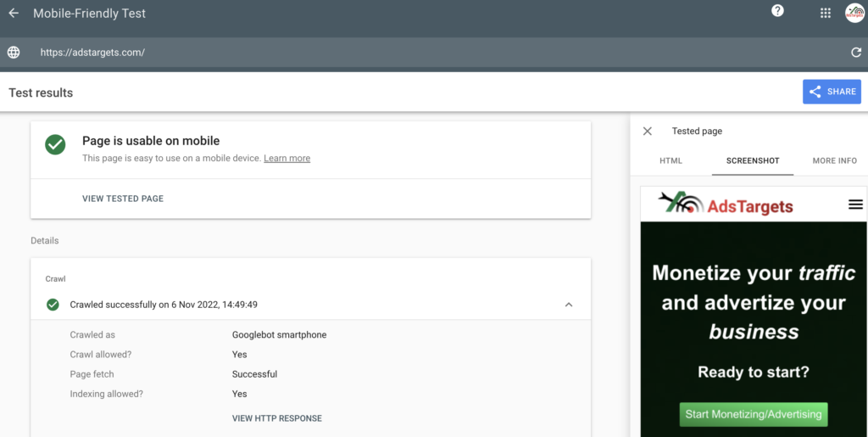
Task: Open the hamburger menu in AdsTargets preview
Action: coord(855,204)
